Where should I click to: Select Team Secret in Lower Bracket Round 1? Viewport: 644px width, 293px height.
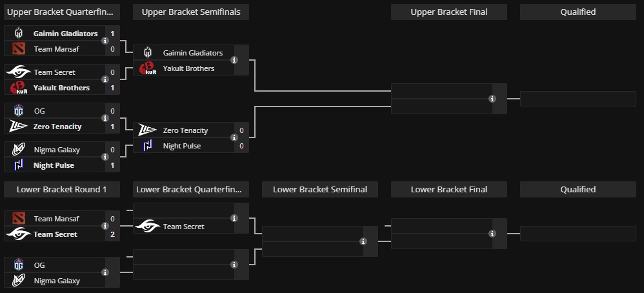point(55,234)
